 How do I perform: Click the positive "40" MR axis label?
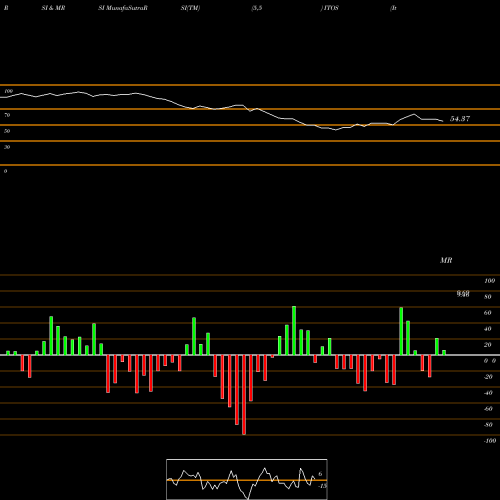(488, 329)
